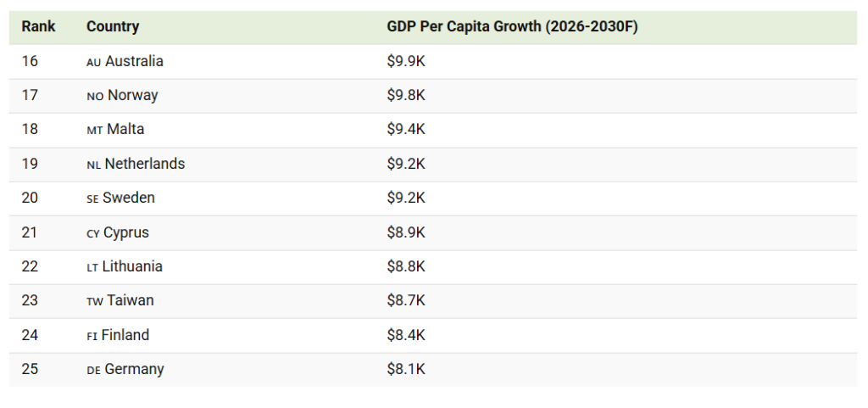Click Norway's $9.8K growth cell
868x408 pixels.
tap(406, 96)
